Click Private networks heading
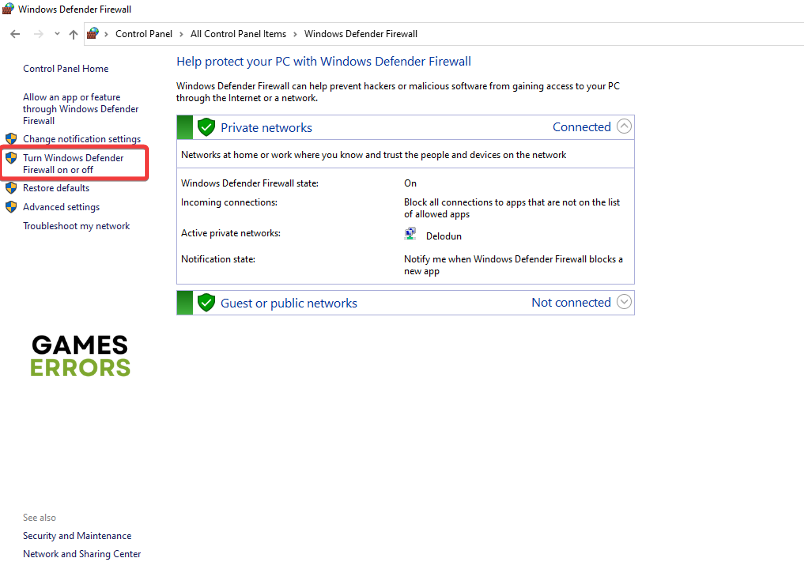Screen dimensions: 804x569 coord(266,128)
